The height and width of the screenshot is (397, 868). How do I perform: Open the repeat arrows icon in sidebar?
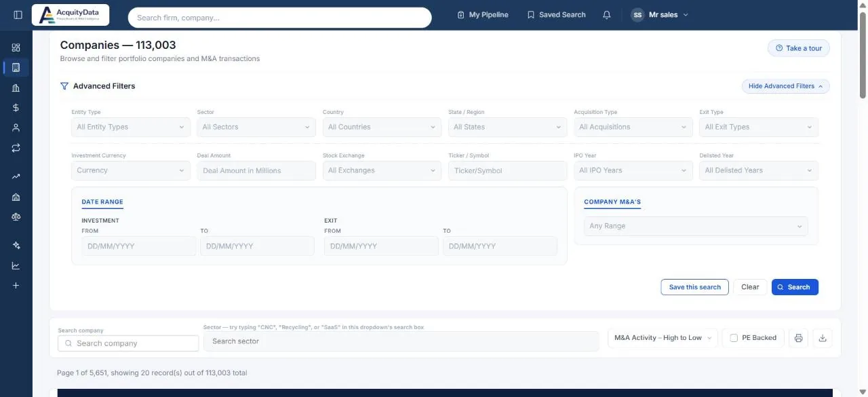pos(16,147)
